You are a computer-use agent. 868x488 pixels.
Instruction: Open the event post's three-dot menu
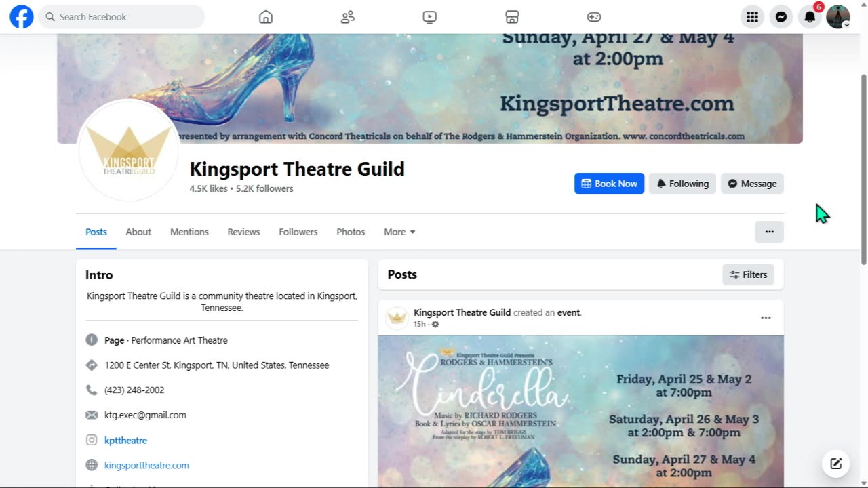pyautogui.click(x=766, y=317)
